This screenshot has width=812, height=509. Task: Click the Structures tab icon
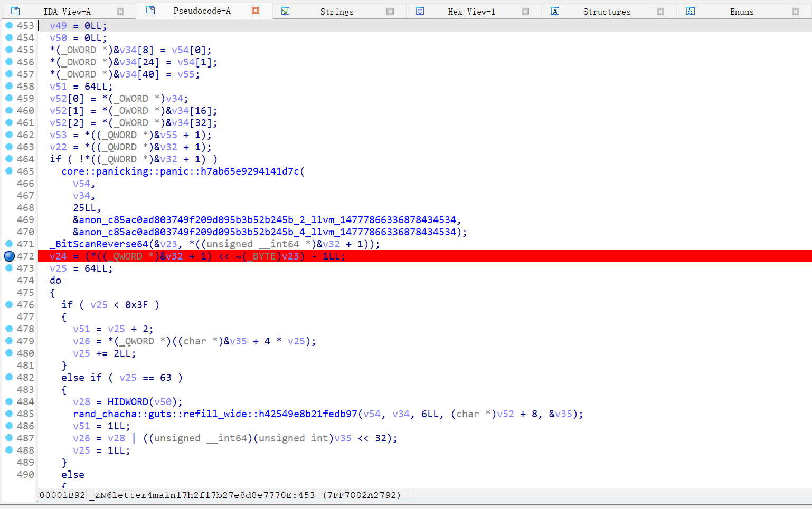coord(555,11)
